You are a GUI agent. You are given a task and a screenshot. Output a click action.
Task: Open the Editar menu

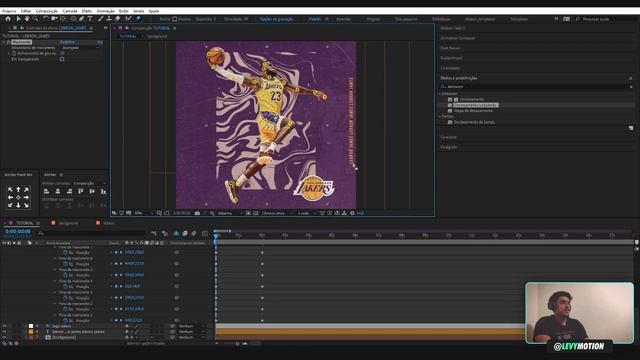pos(26,11)
